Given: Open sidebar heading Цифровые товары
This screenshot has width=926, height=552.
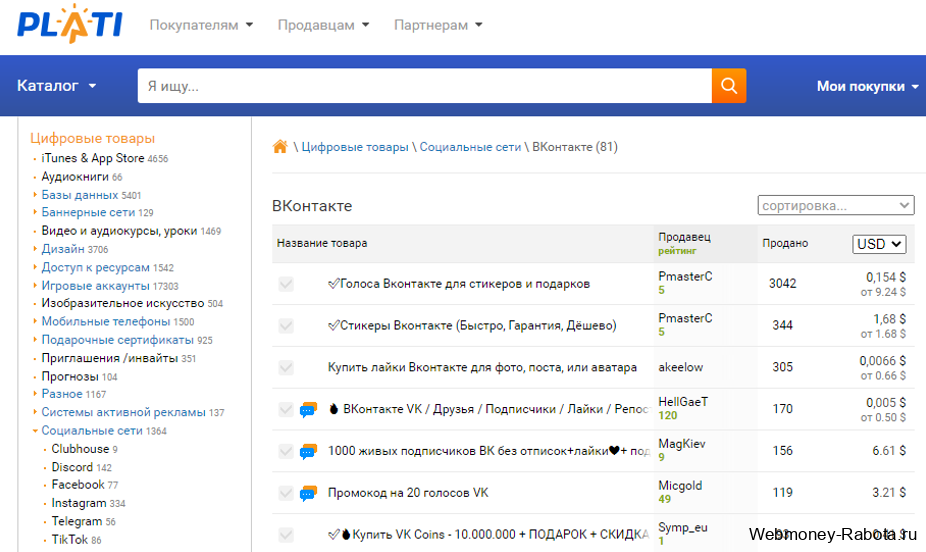Looking at the screenshot, I should (93, 138).
